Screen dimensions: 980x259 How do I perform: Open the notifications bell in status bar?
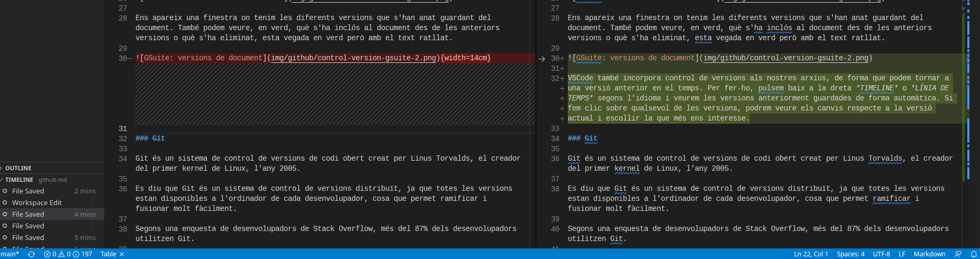point(973,254)
